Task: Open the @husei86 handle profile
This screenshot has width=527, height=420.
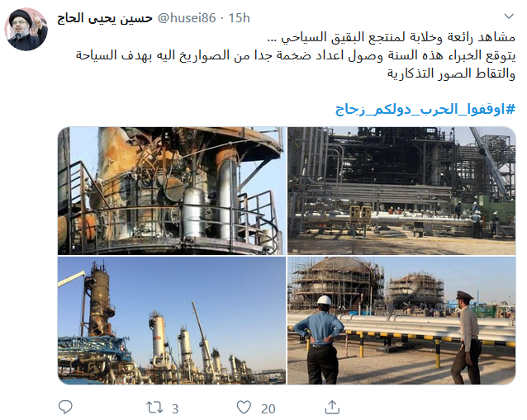Action: pyautogui.click(x=187, y=18)
